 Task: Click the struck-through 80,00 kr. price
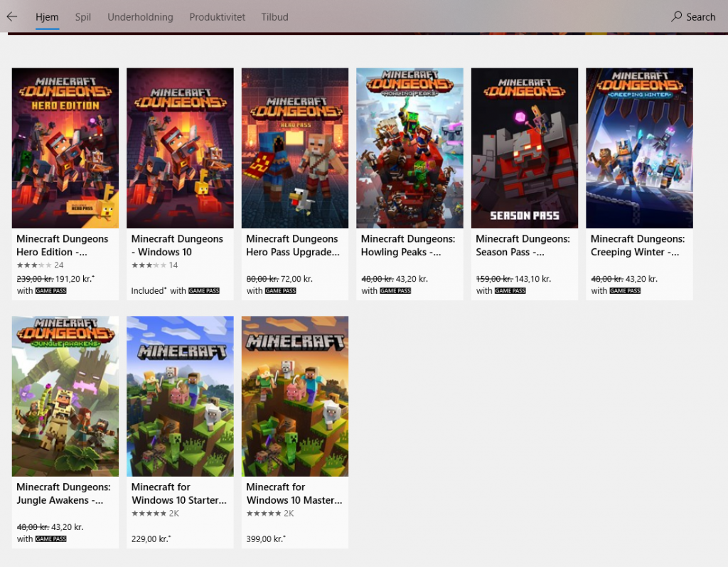point(262,279)
